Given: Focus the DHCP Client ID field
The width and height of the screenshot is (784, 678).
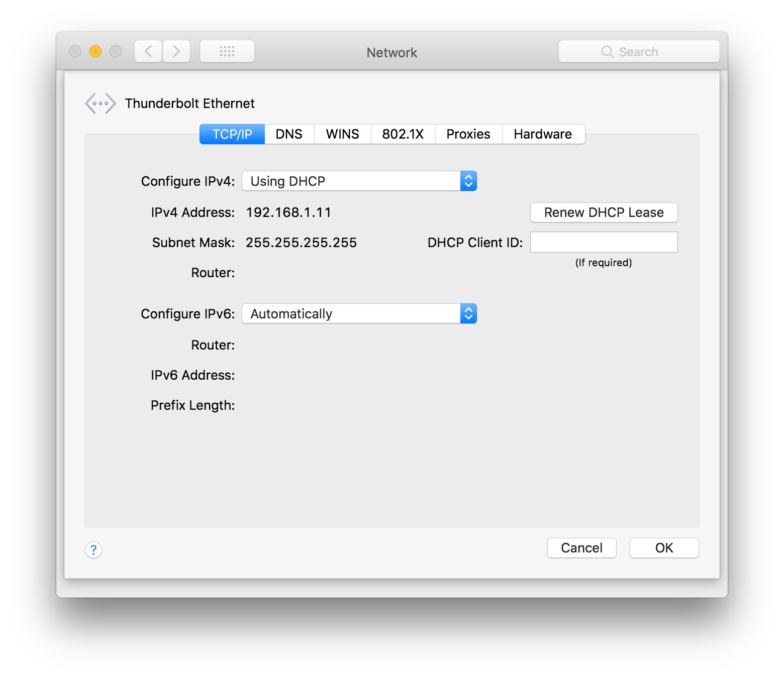Looking at the screenshot, I should coord(604,242).
